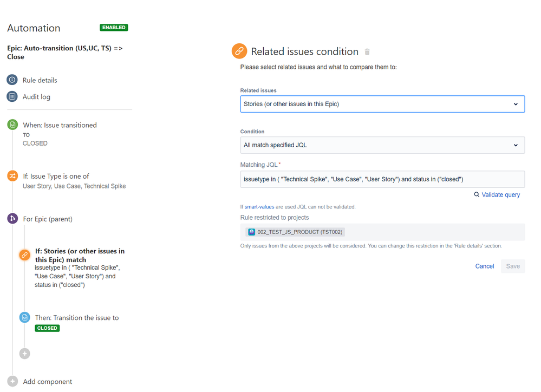Open the Related issues dropdown
The image size is (541, 392).
[x=382, y=104]
